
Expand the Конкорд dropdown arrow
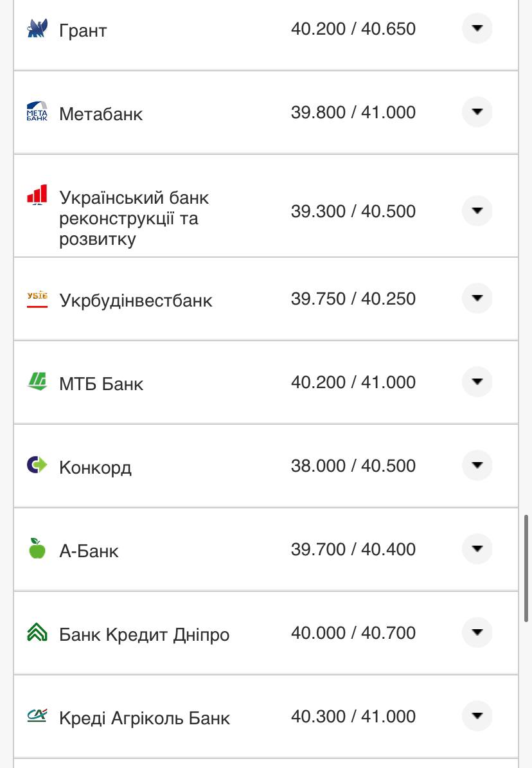click(477, 465)
